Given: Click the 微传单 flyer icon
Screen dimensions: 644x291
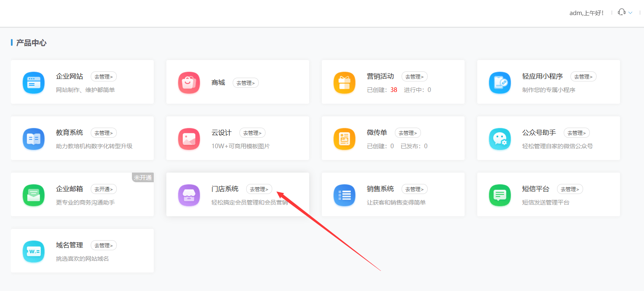Looking at the screenshot, I should pos(344,139).
